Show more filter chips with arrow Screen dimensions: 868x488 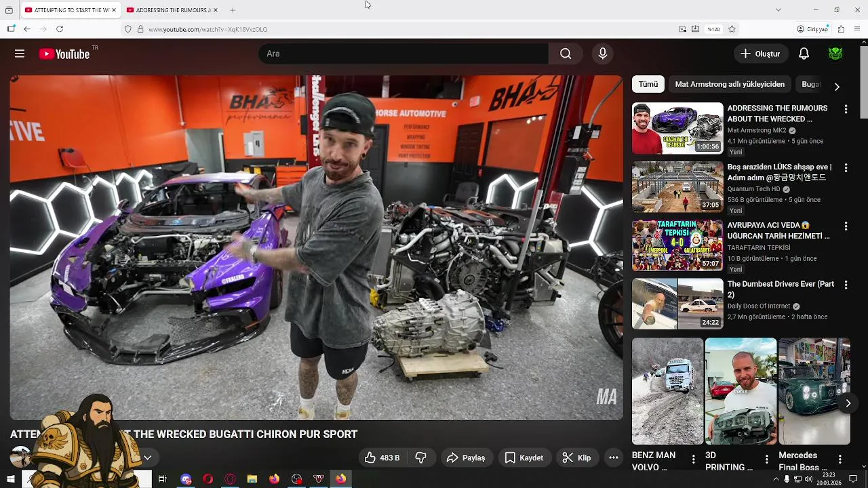(837, 87)
